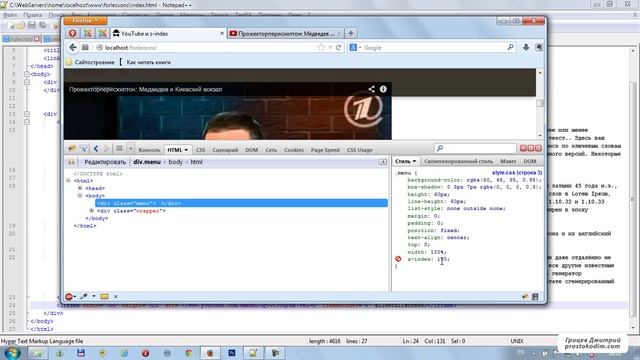
Task: Click the position: fixed value
Action: coord(449,230)
